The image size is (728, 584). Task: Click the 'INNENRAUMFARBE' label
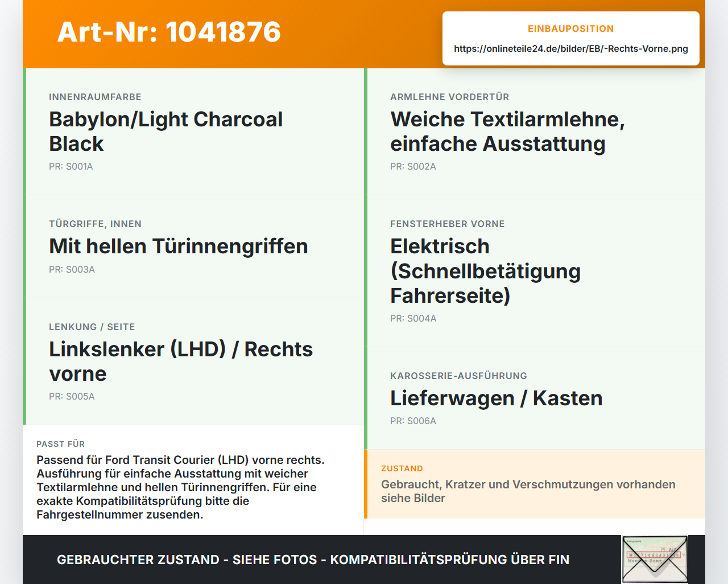tap(95, 97)
